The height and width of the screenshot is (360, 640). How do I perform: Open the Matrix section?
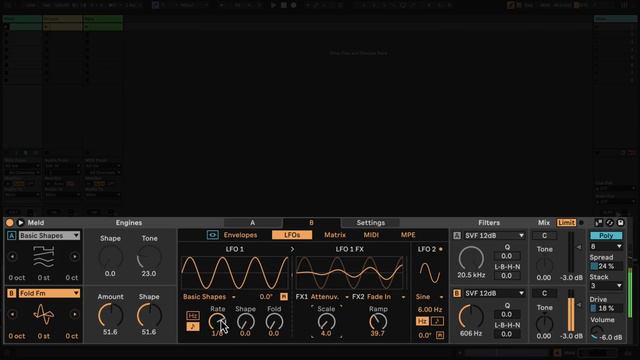tap(335, 235)
